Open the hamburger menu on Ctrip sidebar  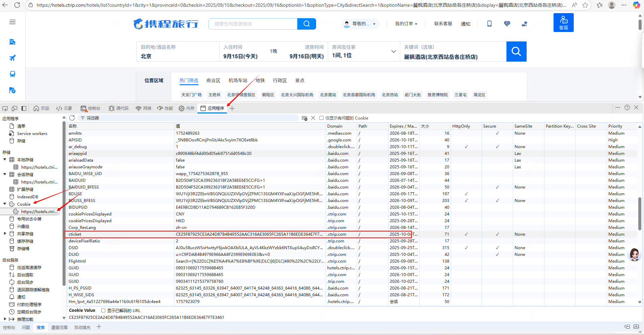pyautogui.click(x=12, y=22)
